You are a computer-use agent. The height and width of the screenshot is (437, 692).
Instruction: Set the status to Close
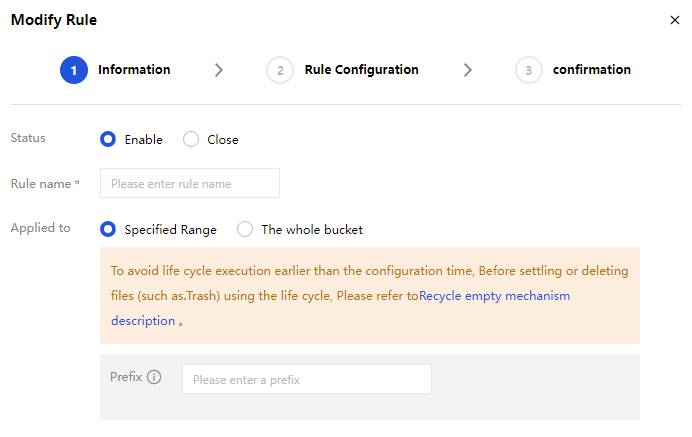click(x=191, y=140)
